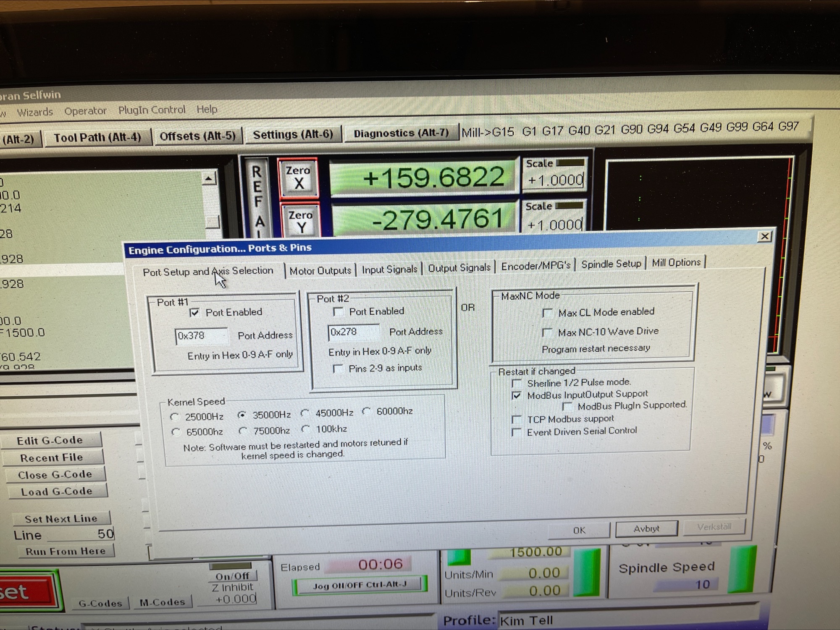Click the Jog ON/OFF Ctrl-Alt-J button
This screenshot has height=630, width=840.
(x=360, y=585)
